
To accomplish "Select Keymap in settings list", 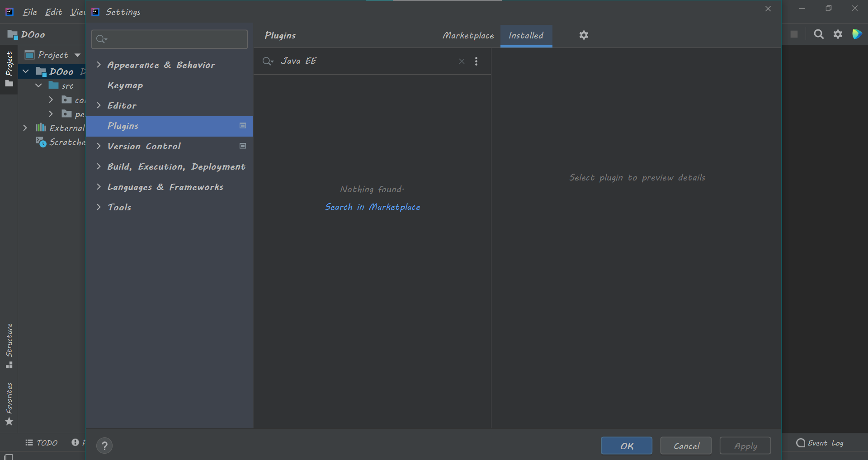I will coord(125,85).
